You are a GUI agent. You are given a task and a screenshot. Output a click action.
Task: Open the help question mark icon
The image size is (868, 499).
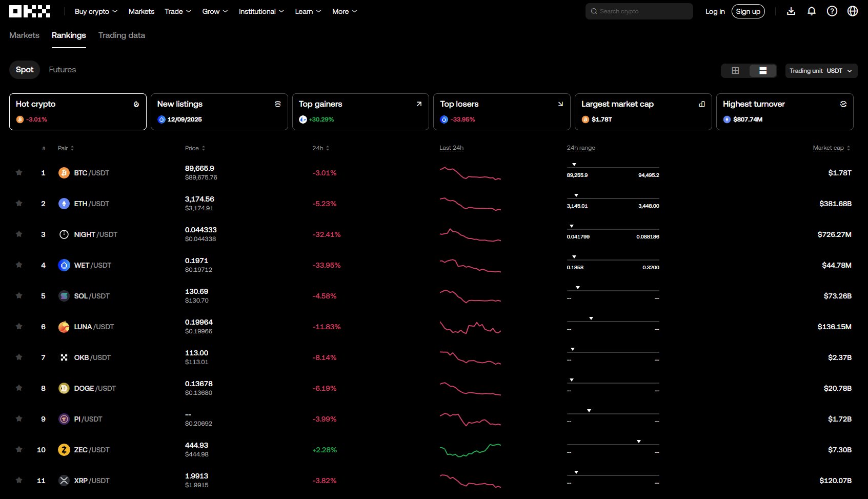[x=832, y=11]
